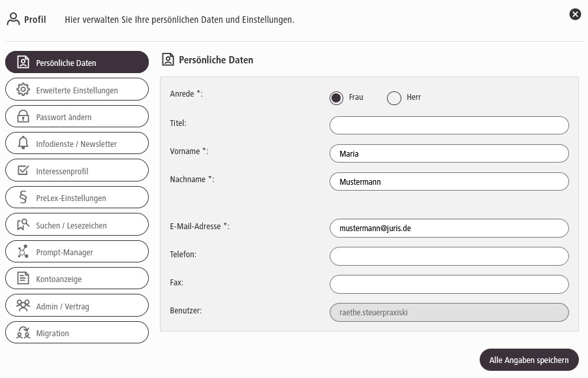Click the paragraph symbol icon for PreLex-Einstellungen
Screen dimensions: 588x378
point(23,198)
